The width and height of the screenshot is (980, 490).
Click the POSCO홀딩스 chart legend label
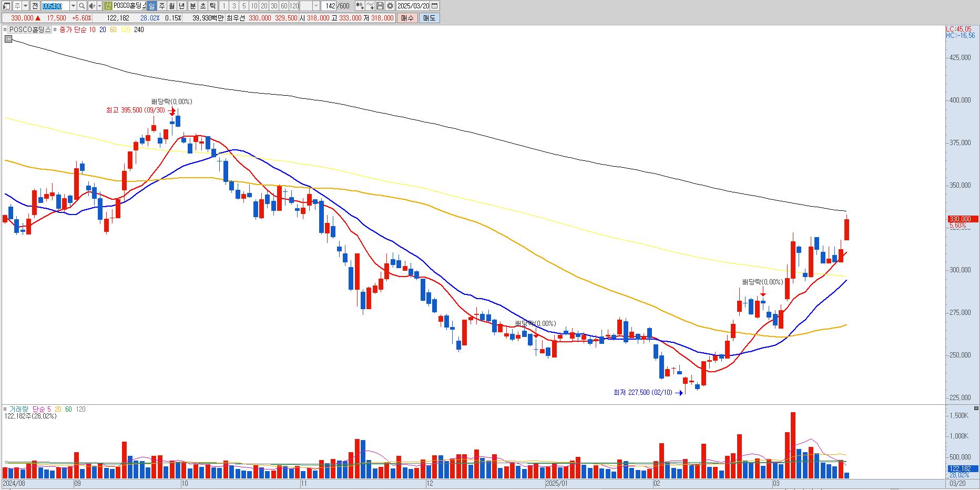tap(30, 30)
